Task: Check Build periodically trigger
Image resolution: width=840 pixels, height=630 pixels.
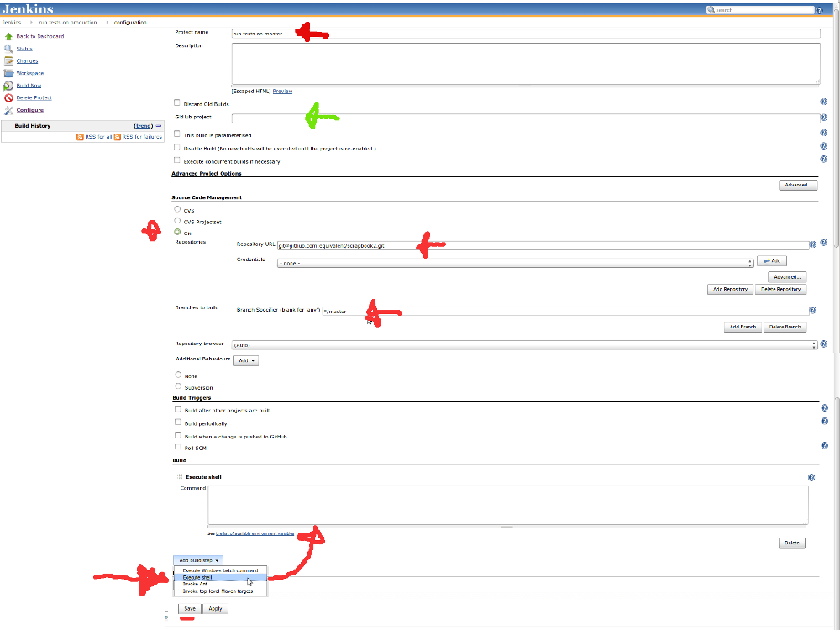Action: tap(178, 423)
